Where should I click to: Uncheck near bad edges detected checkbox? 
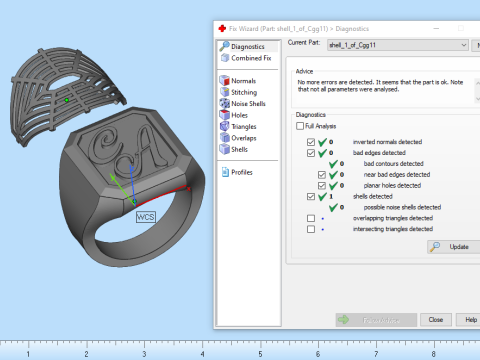322,175
